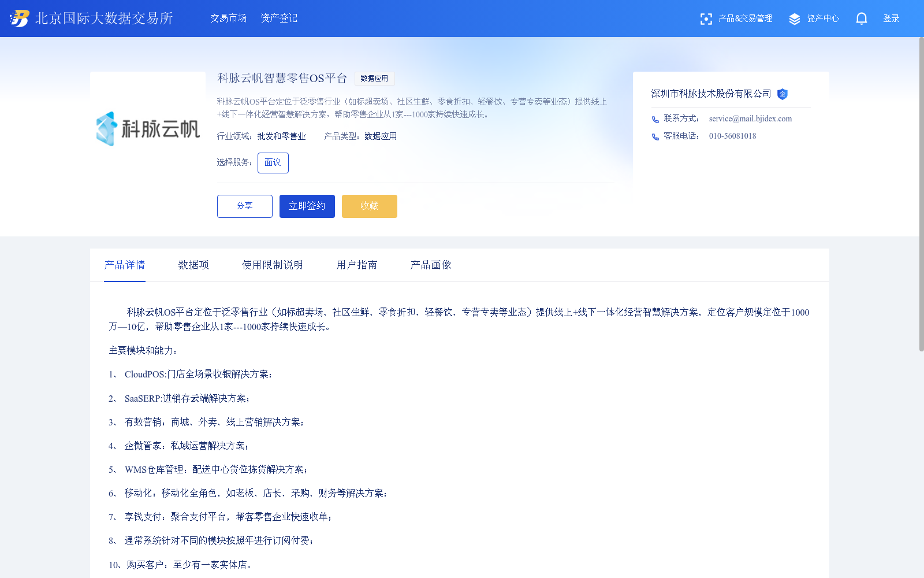The height and width of the screenshot is (578, 924).
Task: Click the 分享 button
Action: point(245,206)
